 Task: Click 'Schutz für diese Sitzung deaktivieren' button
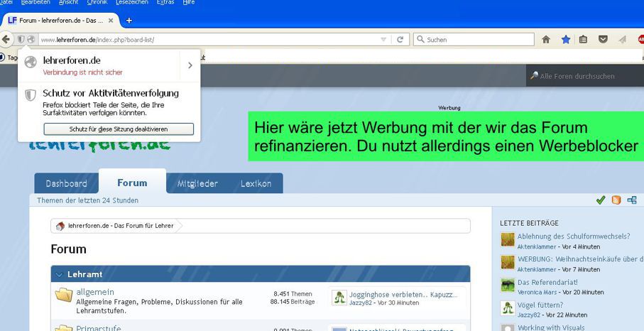click(x=119, y=129)
